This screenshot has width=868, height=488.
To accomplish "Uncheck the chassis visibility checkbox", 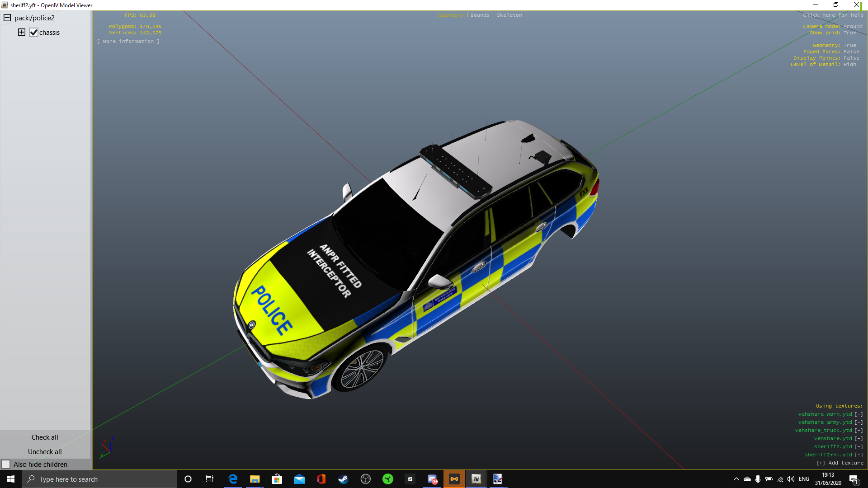I will pos(33,33).
